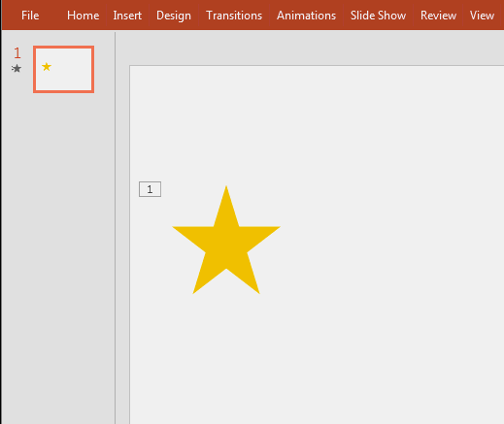
Task: Open the View ribbon tab
Action: click(x=482, y=16)
